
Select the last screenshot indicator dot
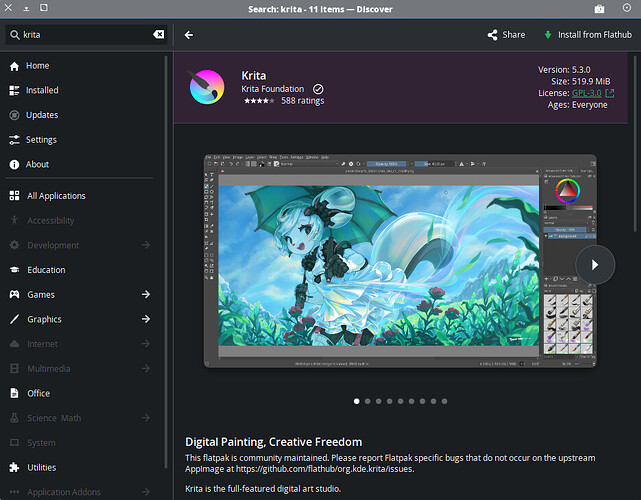[444, 401]
